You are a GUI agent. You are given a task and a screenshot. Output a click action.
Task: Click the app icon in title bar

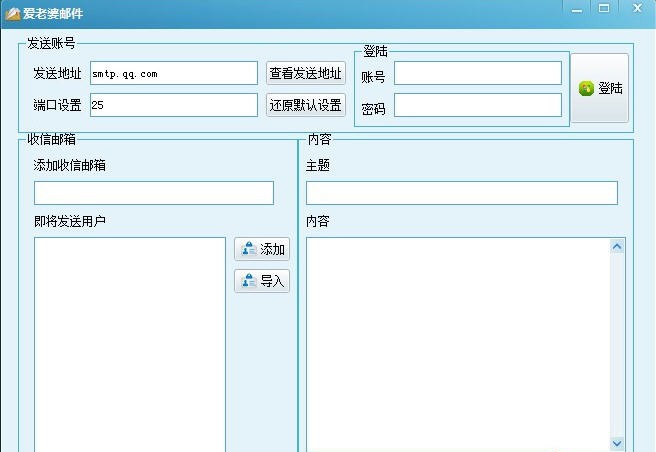coord(13,14)
